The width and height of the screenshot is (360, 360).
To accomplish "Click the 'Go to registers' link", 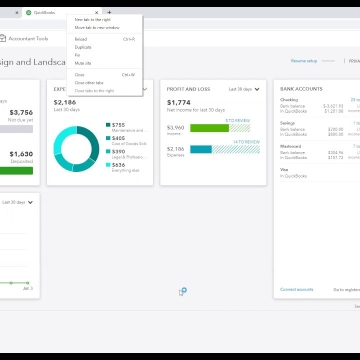I will pyautogui.click(x=347, y=290).
